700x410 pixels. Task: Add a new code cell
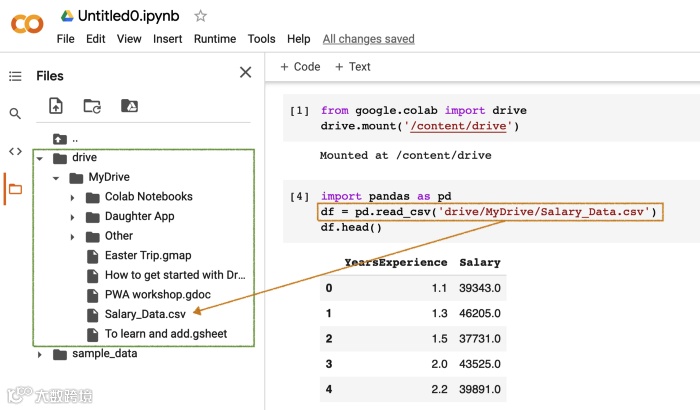tap(300, 67)
